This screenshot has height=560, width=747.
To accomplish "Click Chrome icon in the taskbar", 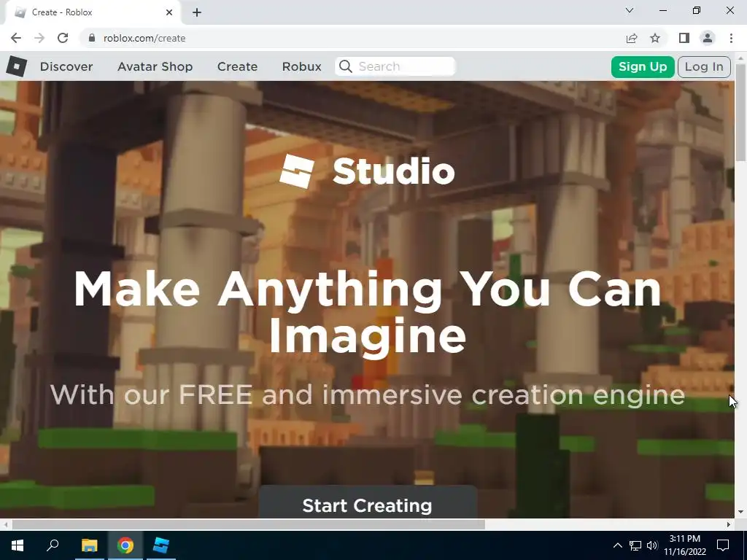I will tap(125, 545).
